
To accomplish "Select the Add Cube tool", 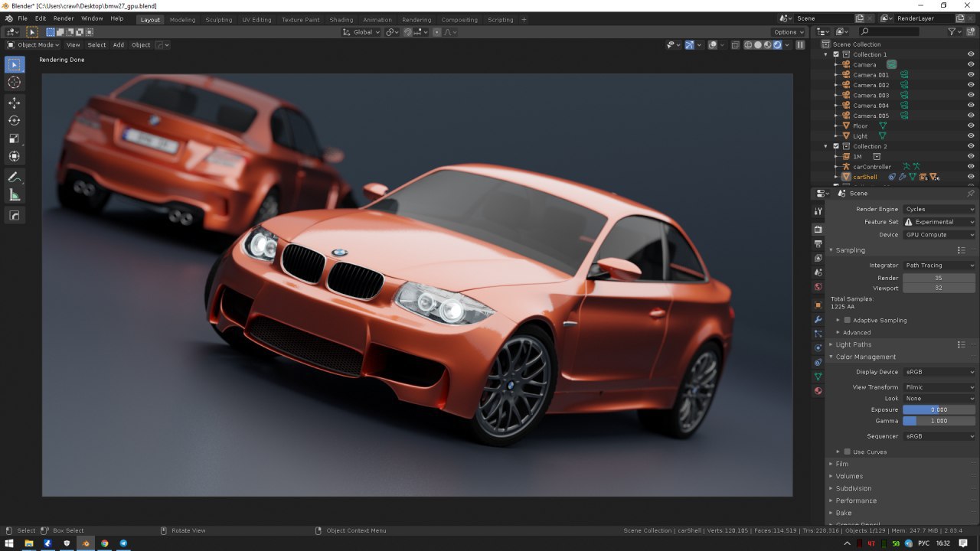I will (x=15, y=216).
